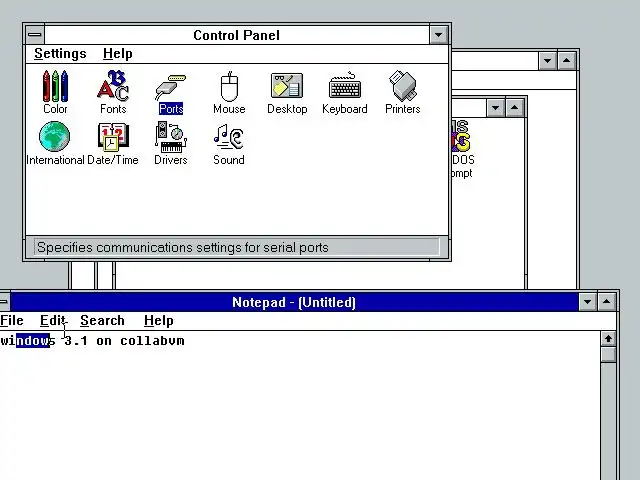Image resolution: width=640 pixels, height=480 pixels.
Task: Click the Notepad vertical scrollbar thumb
Action: coord(608,354)
